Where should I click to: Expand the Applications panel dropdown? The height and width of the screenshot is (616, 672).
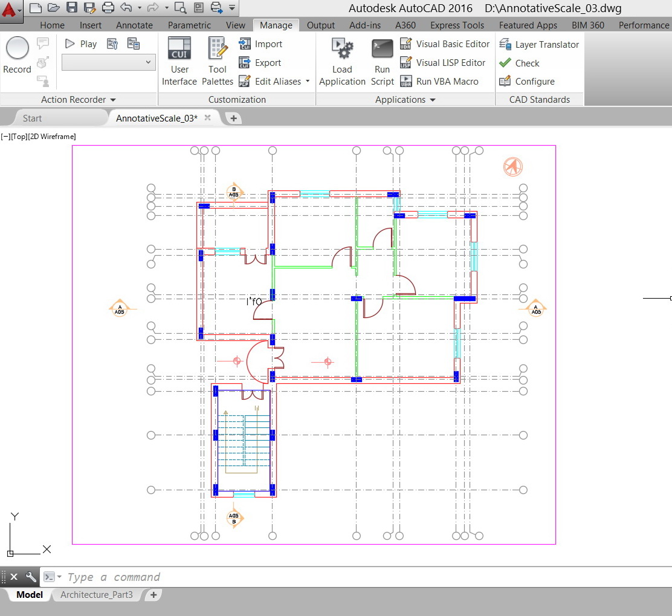pyautogui.click(x=405, y=100)
